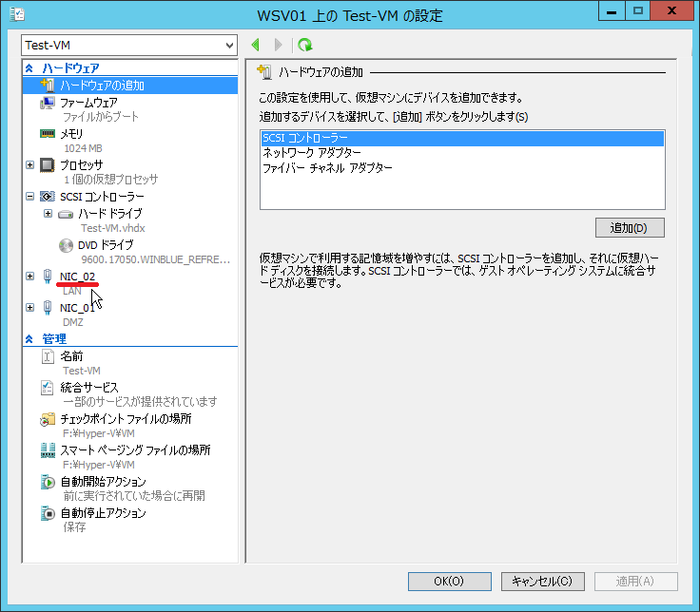The width and height of the screenshot is (700, 612).
Task: Click the プロセッサ chip icon
Action: coord(48,165)
